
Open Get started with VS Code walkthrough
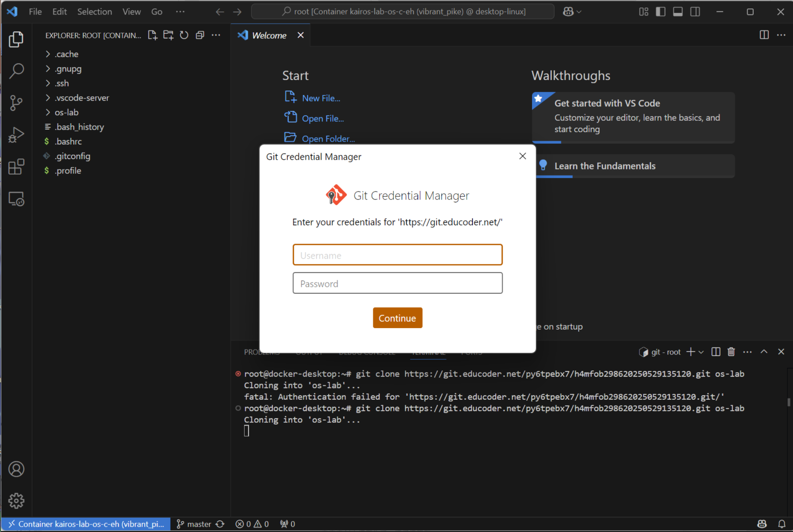tap(633, 117)
